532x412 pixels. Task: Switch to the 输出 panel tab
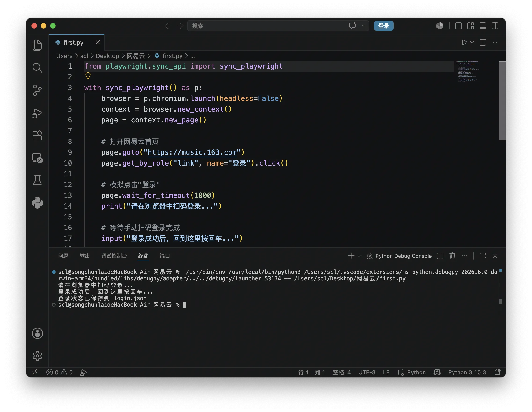(x=85, y=256)
